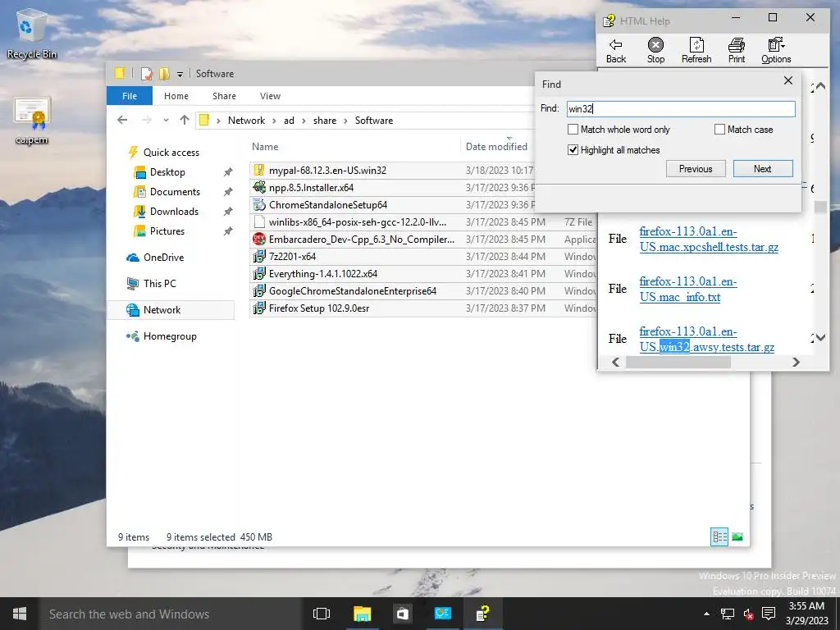This screenshot has height=630, width=840.
Task: Select 7z2201-x64 installer icon
Action: pos(259,256)
